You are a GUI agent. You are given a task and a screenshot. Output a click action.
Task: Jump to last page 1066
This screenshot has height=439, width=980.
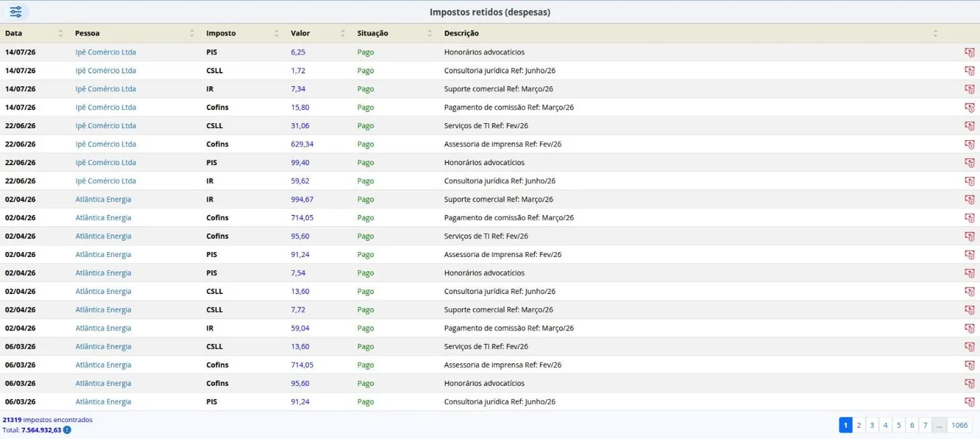tap(959, 425)
